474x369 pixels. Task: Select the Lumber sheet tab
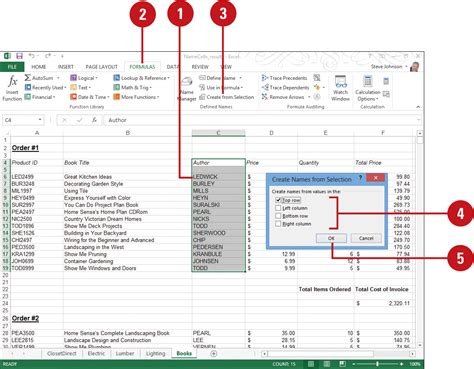pyautogui.click(x=125, y=354)
